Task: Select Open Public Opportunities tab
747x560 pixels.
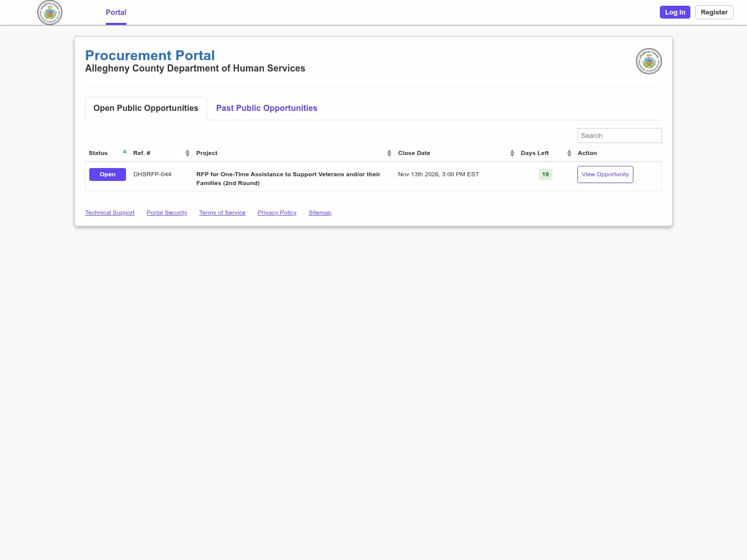Action: pyautogui.click(x=146, y=108)
